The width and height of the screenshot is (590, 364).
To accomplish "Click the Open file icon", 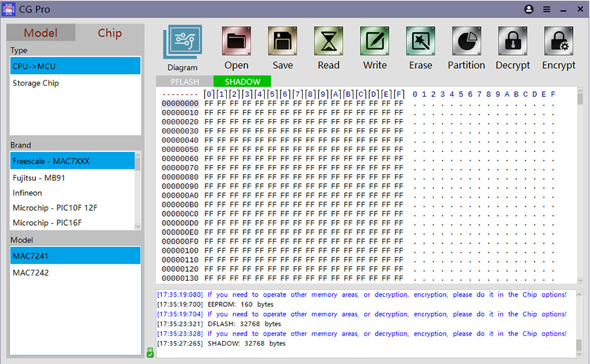I will (x=236, y=43).
